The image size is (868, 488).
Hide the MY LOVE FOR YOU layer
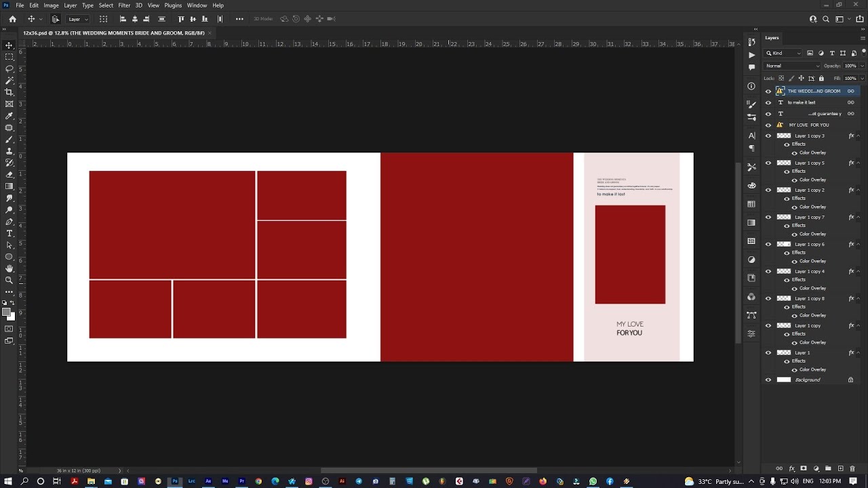coord(768,125)
